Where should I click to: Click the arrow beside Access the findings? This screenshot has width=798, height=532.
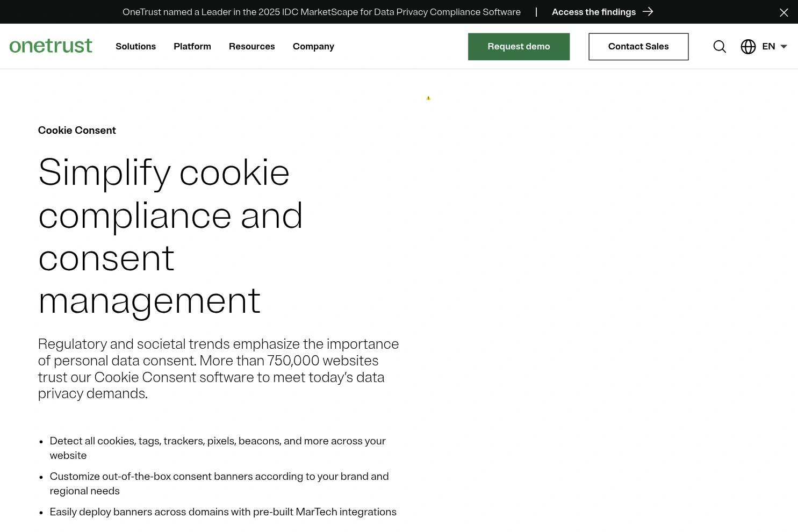point(648,12)
